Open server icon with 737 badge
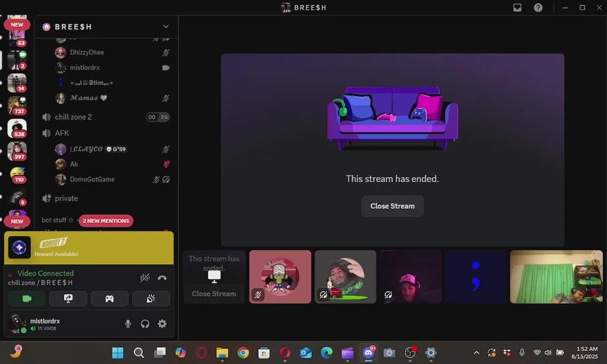607x364 pixels. [x=17, y=105]
